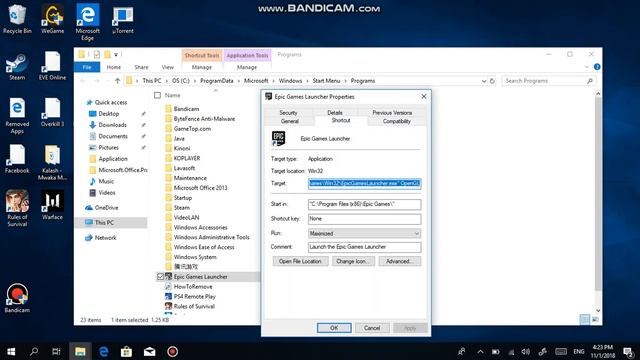The height and width of the screenshot is (360, 640).
Task: Click the Application Tools ribbon tab
Action: click(x=247, y=56)
